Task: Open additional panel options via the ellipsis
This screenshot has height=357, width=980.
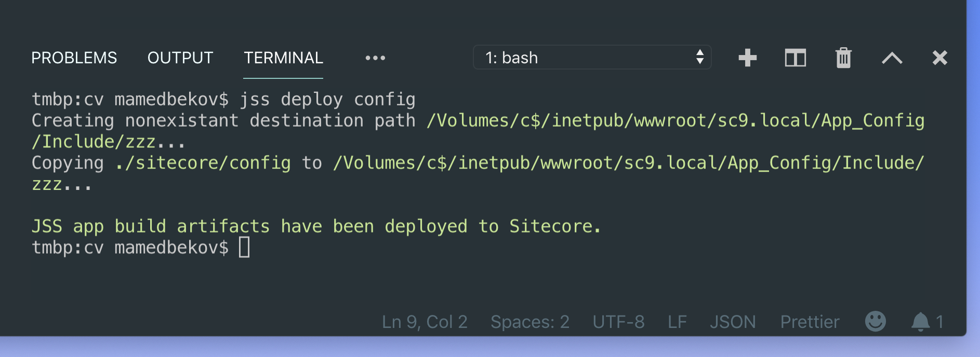Action: tap(375, 58)
